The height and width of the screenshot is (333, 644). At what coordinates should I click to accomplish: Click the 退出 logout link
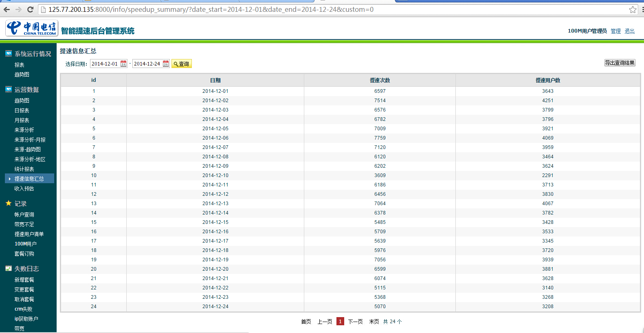pos(630,31)
